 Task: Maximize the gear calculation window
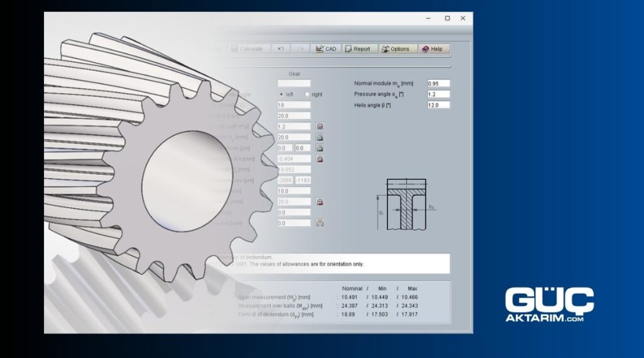coord(447,18)
